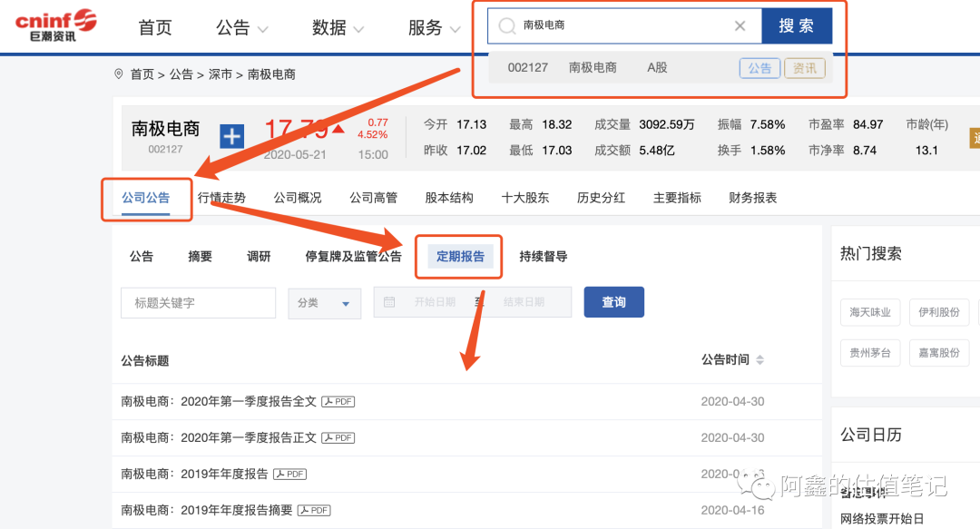The image size is (980, 529).
Task: Click the 标题关键字 input field
Action: [x=198, y=303]
